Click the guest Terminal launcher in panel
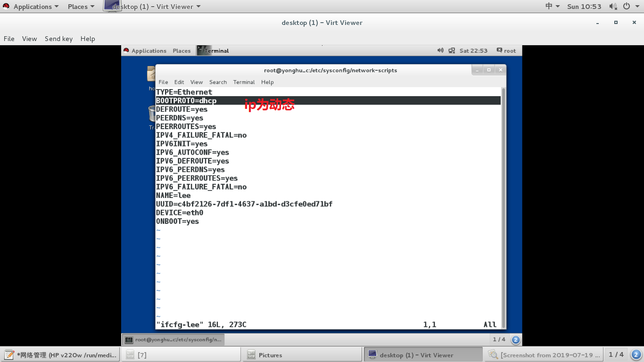Image resolution: width=644 pixels, height=362 pixels. [213, 50]
